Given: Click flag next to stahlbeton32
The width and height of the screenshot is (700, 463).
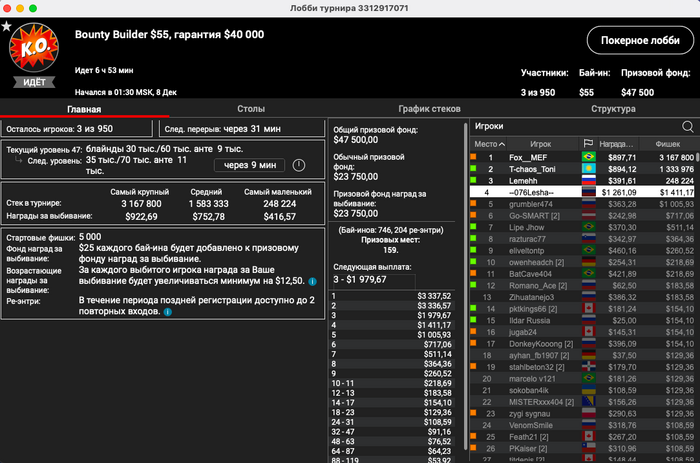Looking at the screenshot, I should (x=588, y=367).
